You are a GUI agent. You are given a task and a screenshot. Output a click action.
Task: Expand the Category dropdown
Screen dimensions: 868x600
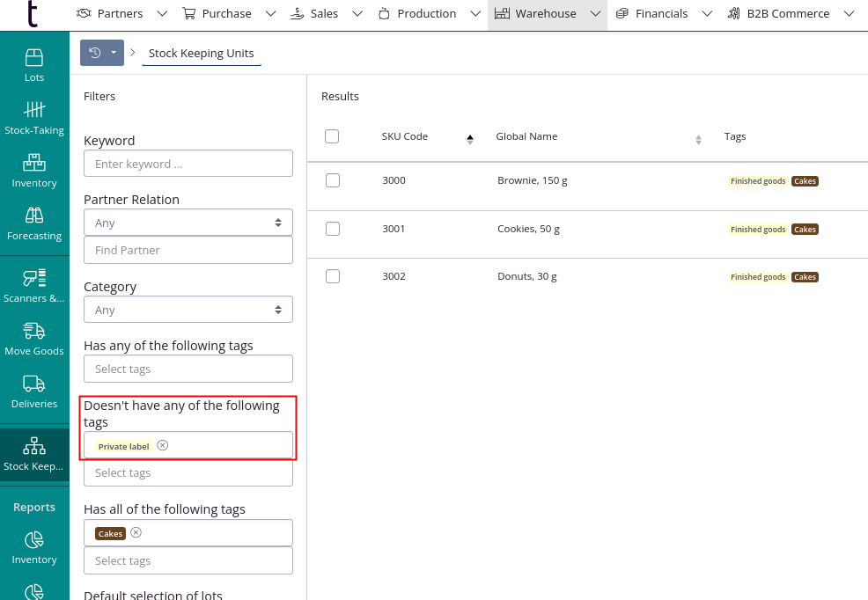coord(188,309)
